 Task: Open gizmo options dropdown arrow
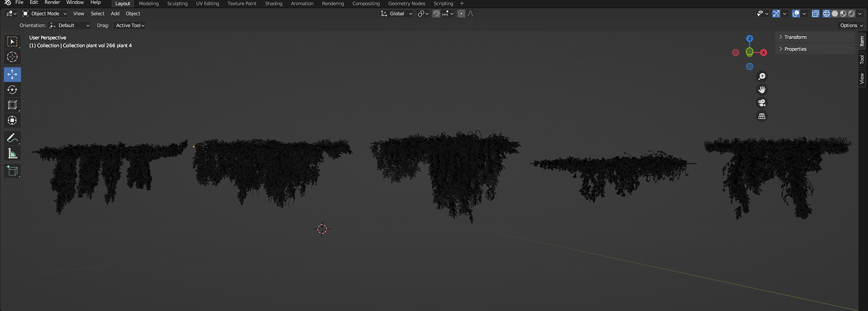(x=784, y=13)
